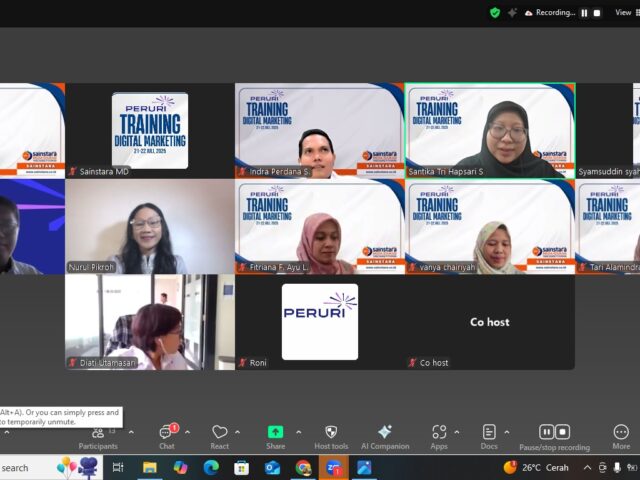This screenshot has width=640, height=480.
Task: Click the Santika Tri Hapsari S name label
Action: coord(446,171)
